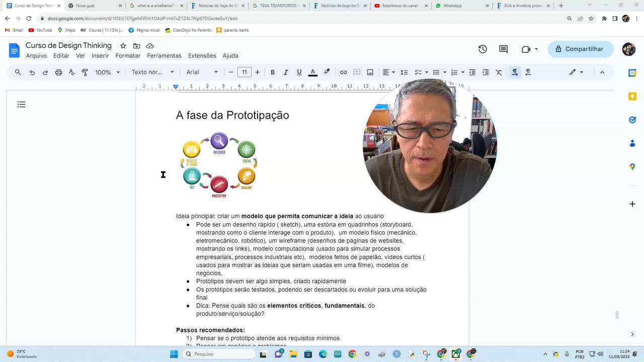
Task: Open the Ferramentas menu
Action: coord(164,56)
